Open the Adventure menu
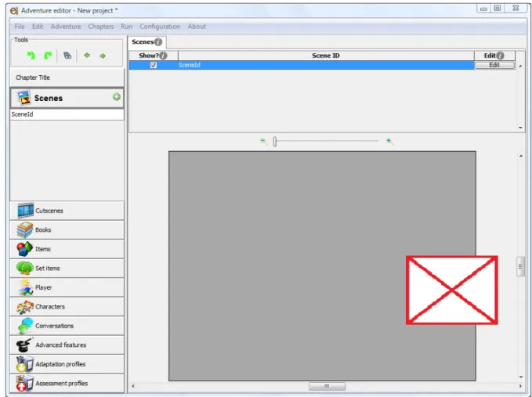Viewport: 532px width, 397px height. point(66,27)
